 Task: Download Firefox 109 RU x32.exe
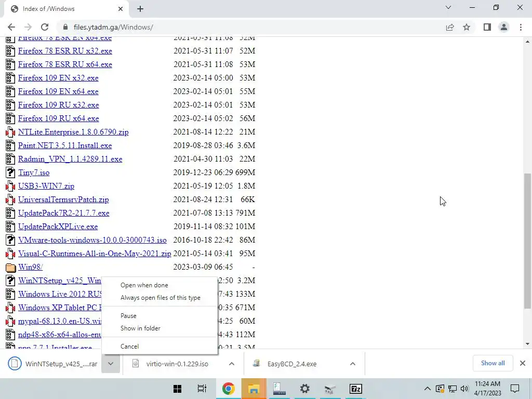pos(59,105)
